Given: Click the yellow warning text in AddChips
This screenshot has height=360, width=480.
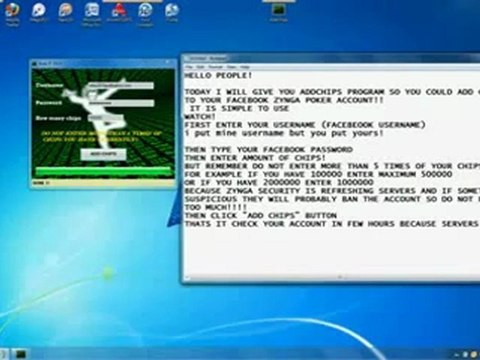Looking at the screenshot, I should (x=101, y=136).
